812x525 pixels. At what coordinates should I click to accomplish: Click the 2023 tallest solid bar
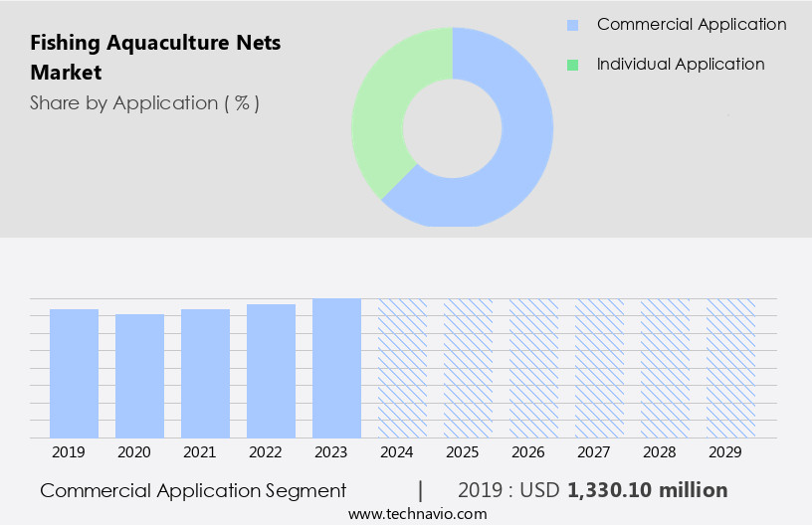click(336, 368)
